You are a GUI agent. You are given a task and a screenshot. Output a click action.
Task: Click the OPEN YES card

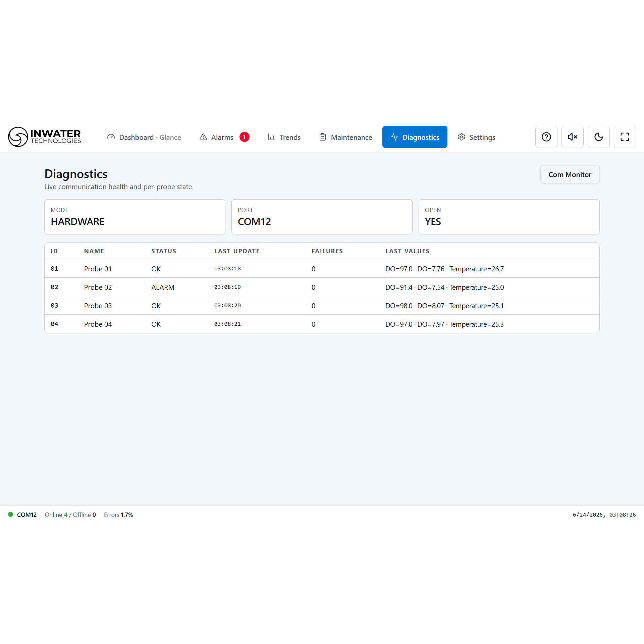coord(509,217)
